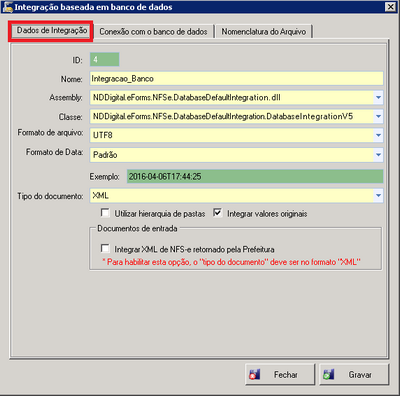Screen dimensions: 400x396
Task: Click the Formato de arquivo label
Action: click(x=50, y=133)
